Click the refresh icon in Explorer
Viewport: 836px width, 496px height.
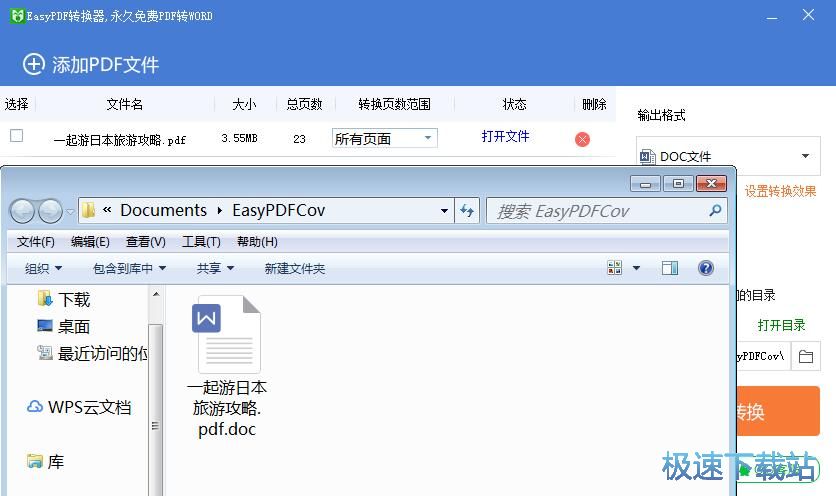467,211
